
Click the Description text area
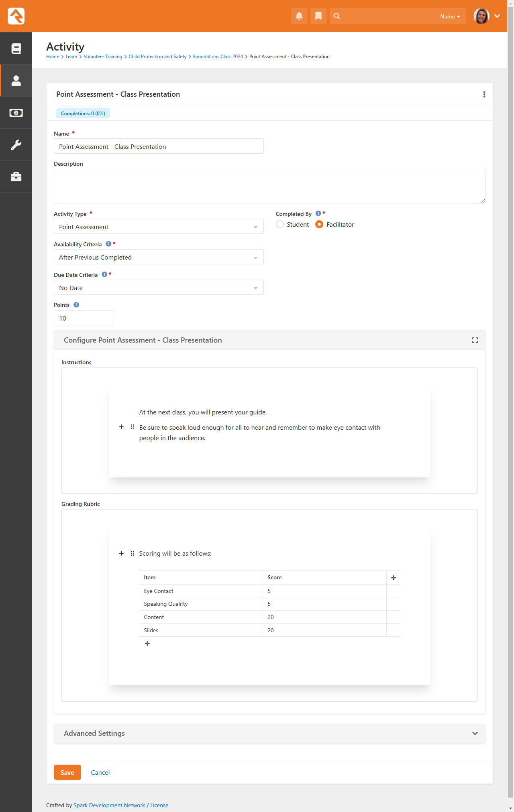coord(269,186)
